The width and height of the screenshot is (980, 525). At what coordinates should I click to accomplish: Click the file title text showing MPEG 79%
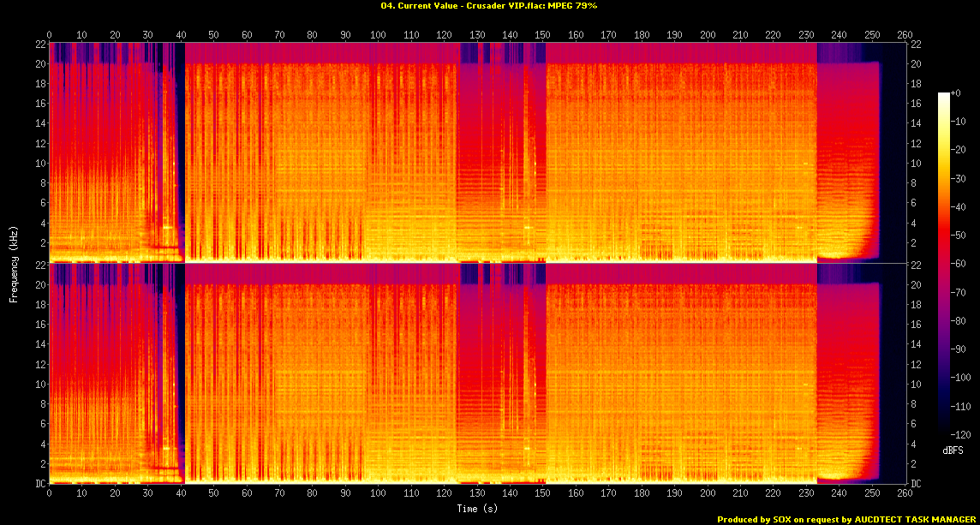tap(489, 5)
